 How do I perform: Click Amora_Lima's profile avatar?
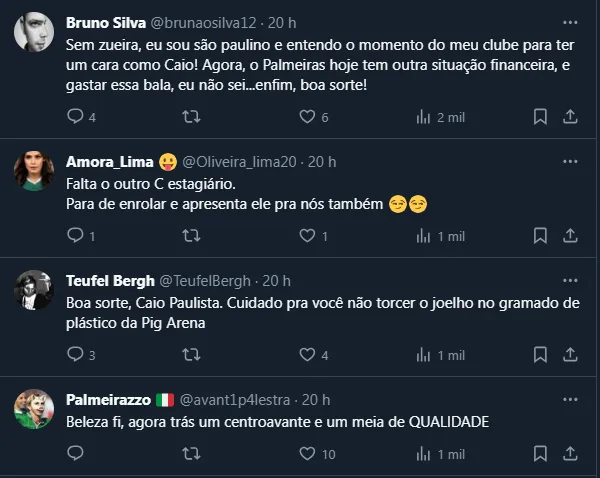coord(34,170)
